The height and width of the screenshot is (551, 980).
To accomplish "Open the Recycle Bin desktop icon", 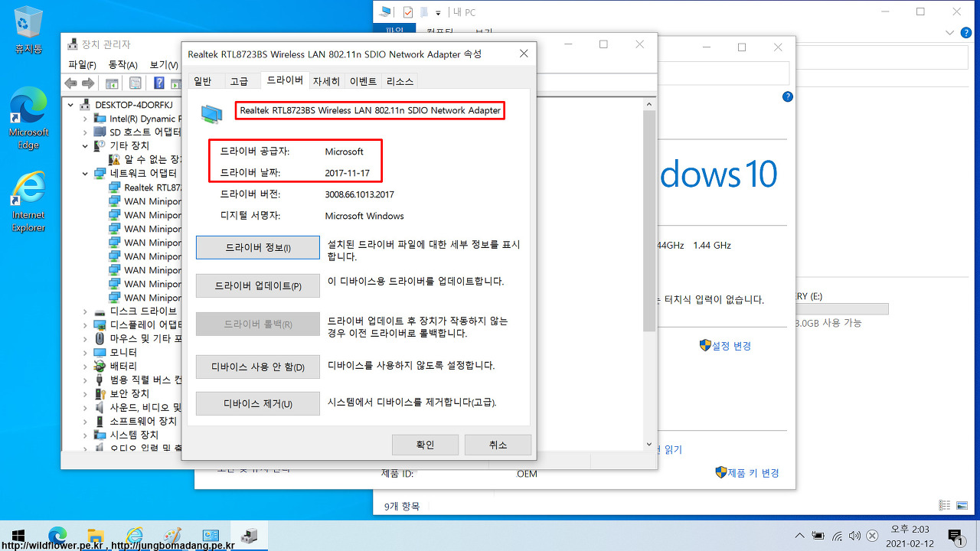I will (28, 30).
